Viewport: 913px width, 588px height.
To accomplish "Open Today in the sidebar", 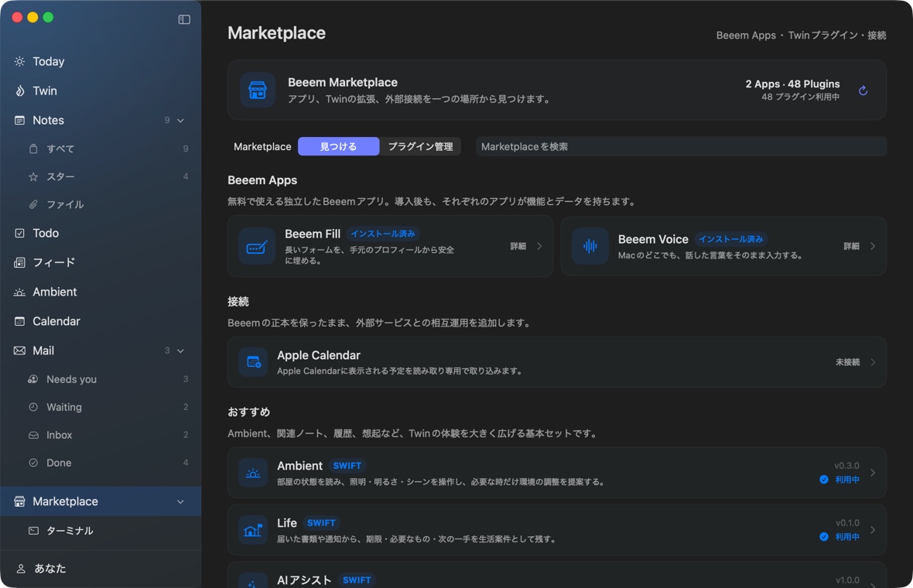I will [x=101, y=61].
